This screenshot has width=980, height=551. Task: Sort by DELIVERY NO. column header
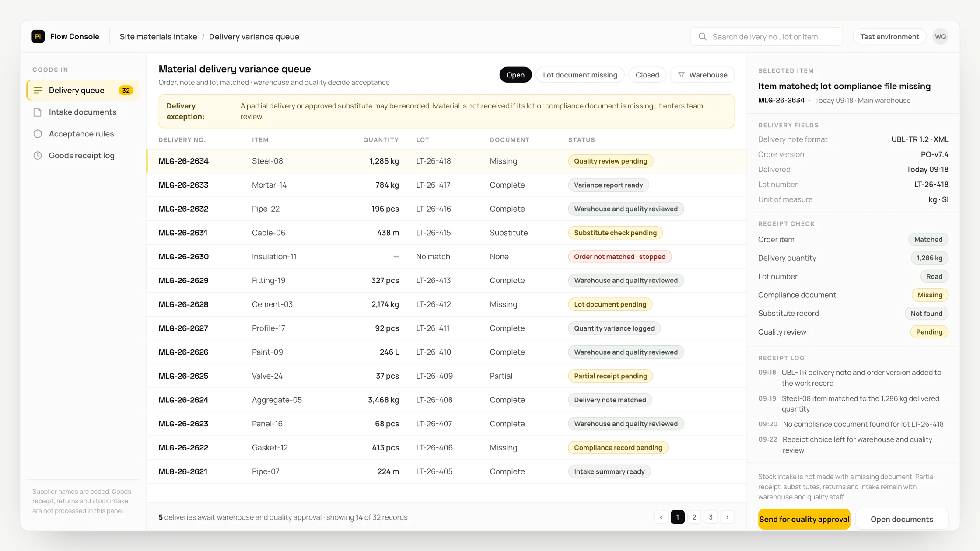[x=182, y=140]
